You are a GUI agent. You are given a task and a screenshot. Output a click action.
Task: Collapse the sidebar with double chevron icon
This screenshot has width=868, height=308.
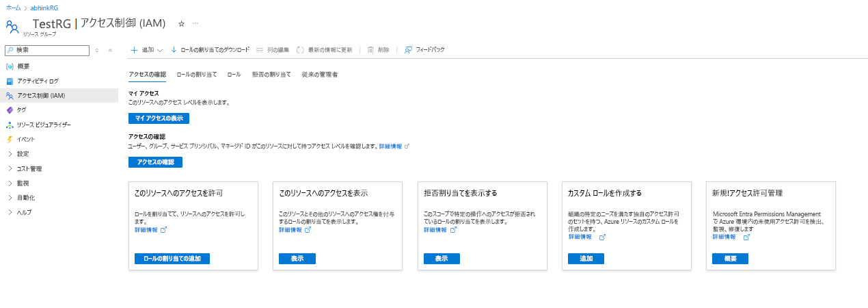click(x=110, y=50)
